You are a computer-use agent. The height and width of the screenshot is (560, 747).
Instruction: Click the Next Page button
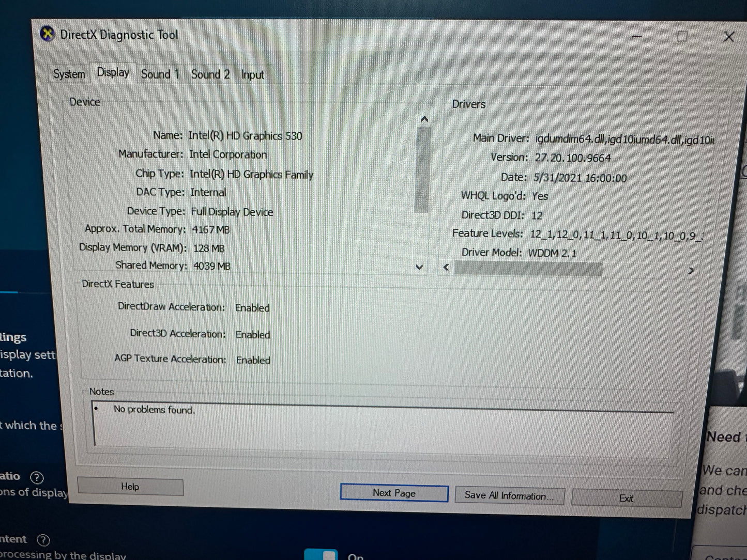(393, 493)
